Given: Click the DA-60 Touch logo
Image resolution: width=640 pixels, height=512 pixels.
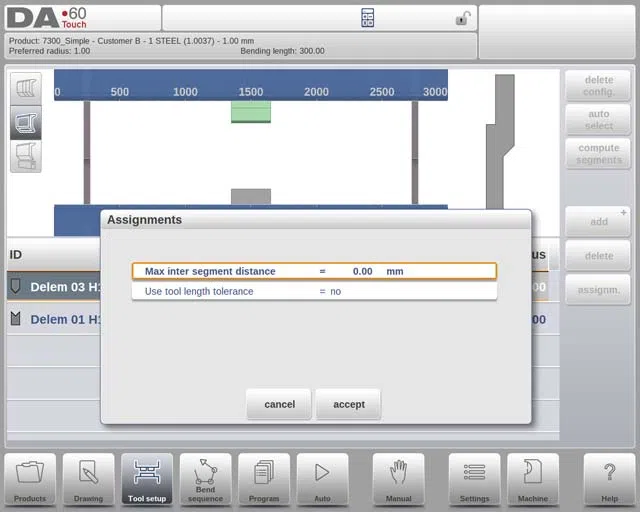Looking at the screenshot, I should tap(47, 18).
